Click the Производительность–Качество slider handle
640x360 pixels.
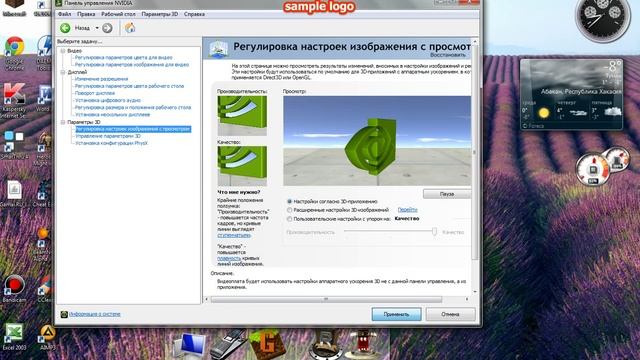tap(434, 232)
